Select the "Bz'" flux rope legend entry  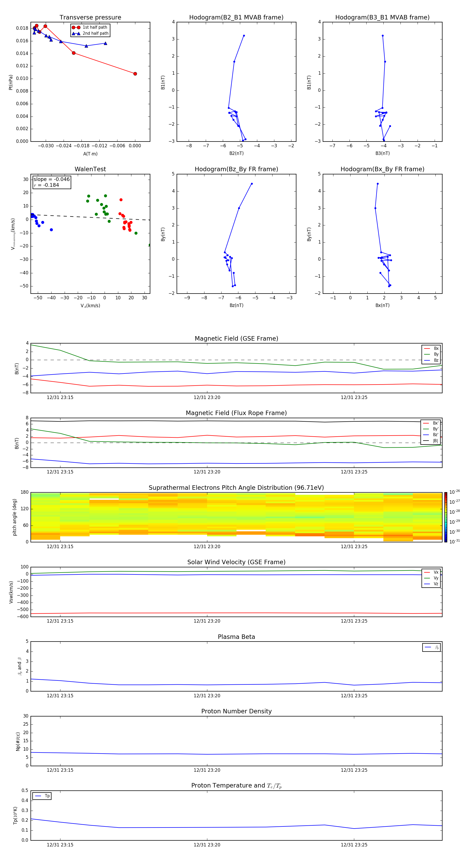click(431, 435)
